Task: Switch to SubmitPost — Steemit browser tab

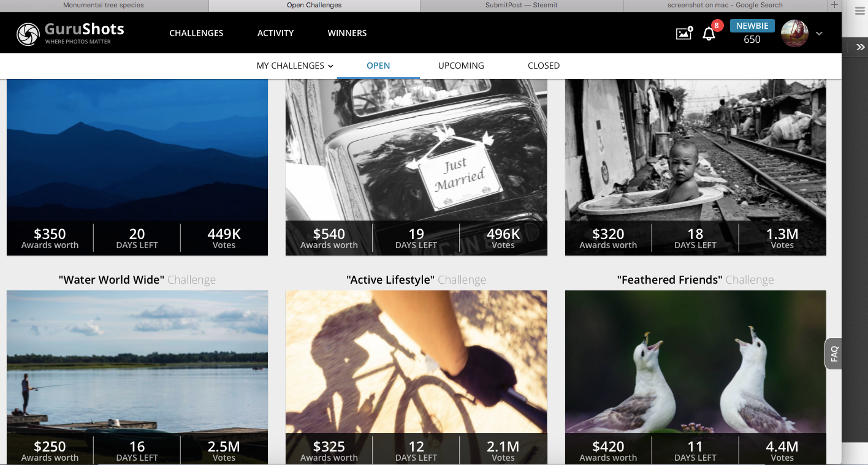Action: (x=521, y=6)
